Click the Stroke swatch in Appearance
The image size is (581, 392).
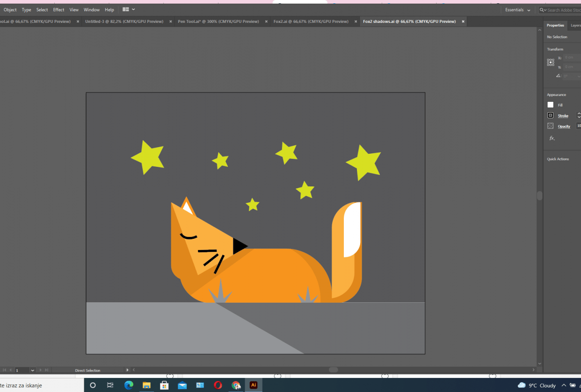[x=550, y=115]
